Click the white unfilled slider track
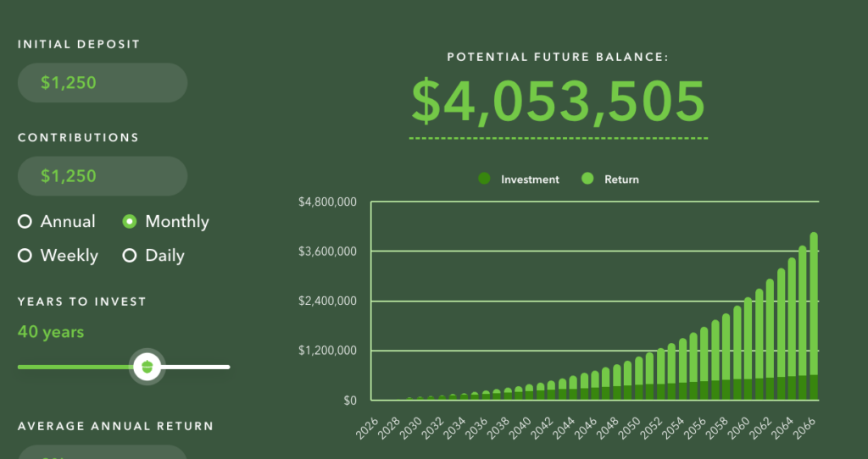Image resolution: width=868 pixels, height=459 pixels. click(197, 367)
